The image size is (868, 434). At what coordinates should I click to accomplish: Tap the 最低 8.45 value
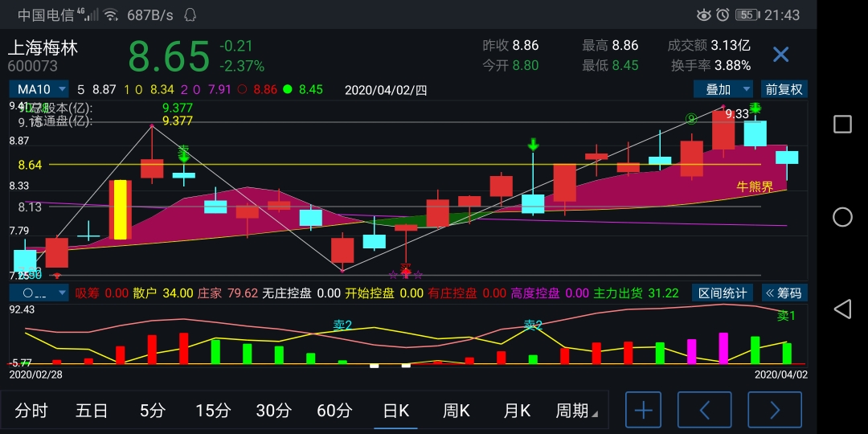610,65
